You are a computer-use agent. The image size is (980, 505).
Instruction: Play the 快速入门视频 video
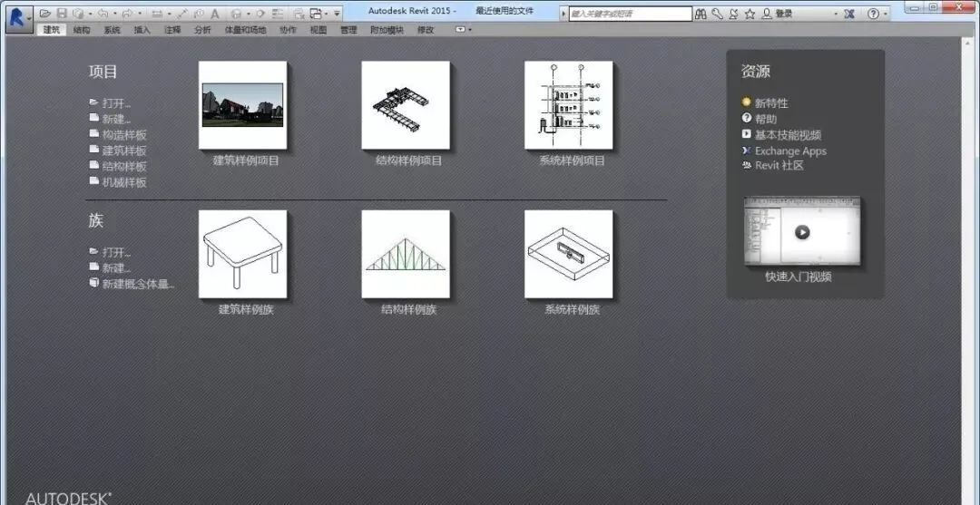[x=802, y=232]
